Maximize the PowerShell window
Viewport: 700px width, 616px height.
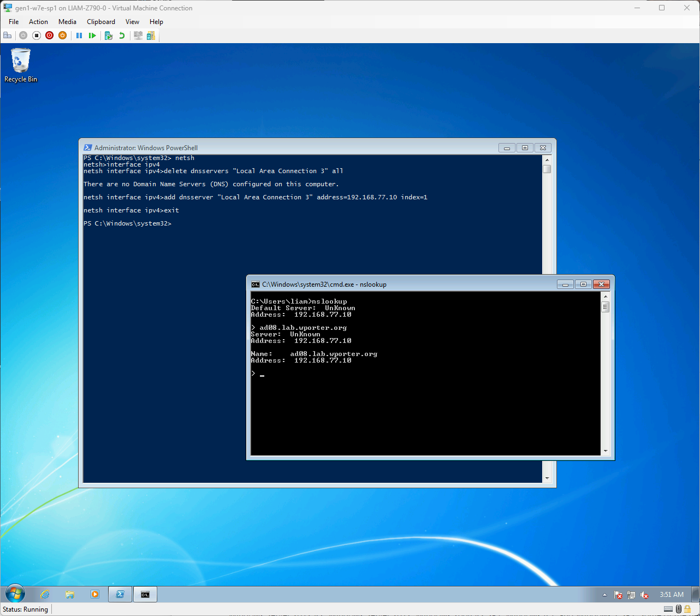[525, 147]
